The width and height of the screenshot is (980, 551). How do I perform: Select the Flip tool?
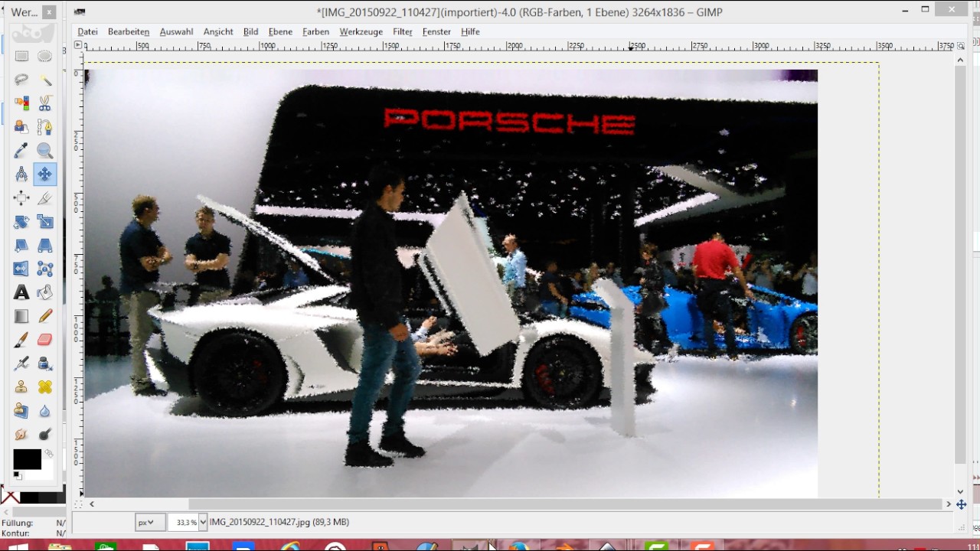point(21,269)
